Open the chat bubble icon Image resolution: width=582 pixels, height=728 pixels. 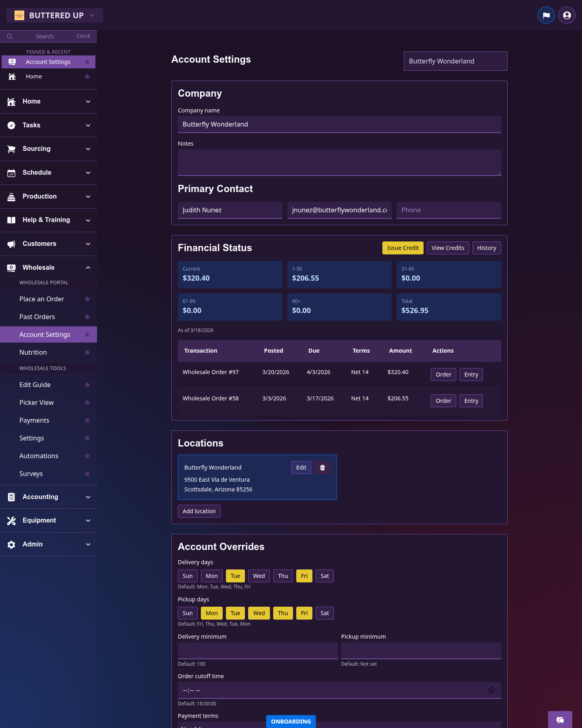click(560, 720)
